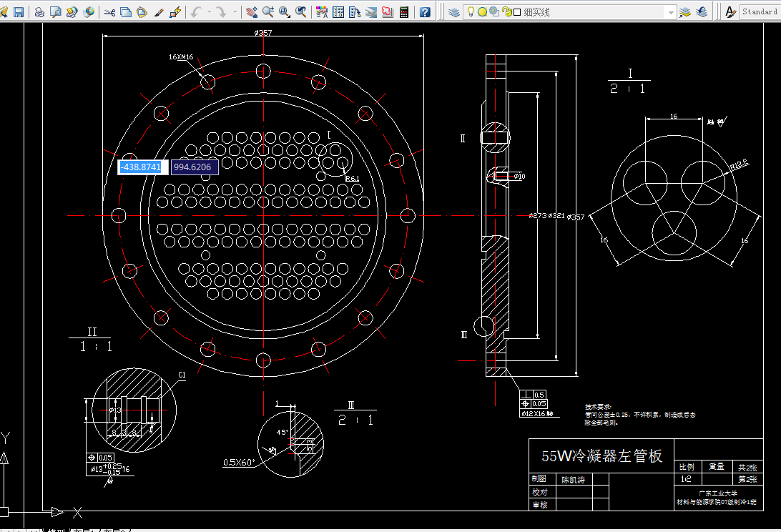Open Markup Set Manager icon
The height and width of the screenshot is (532, 781).
click(388, 12)
